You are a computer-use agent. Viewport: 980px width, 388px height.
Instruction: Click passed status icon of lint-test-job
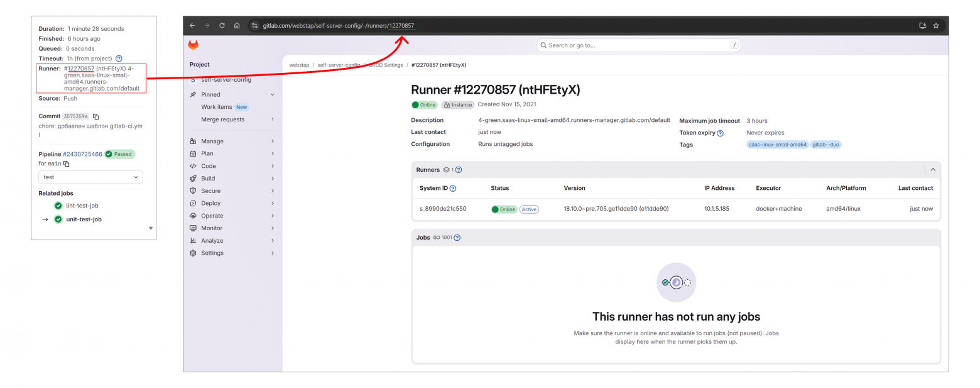pyautogui.click(x=58, y=206)
